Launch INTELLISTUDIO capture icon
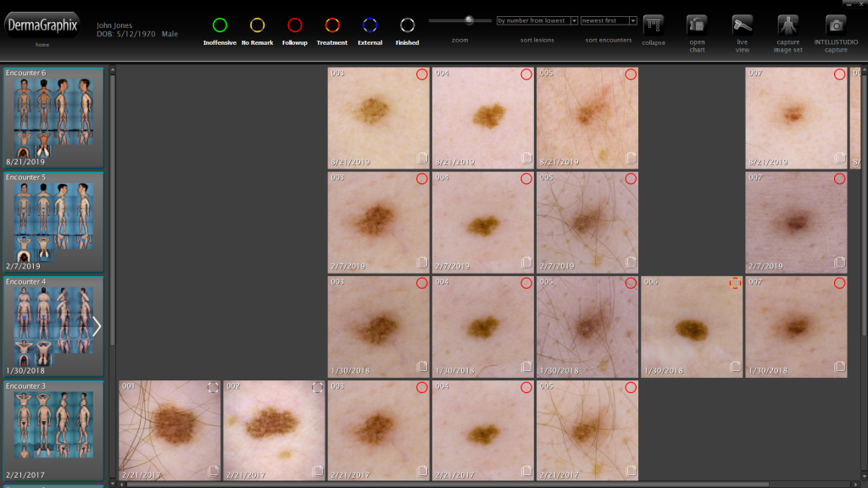 tap(836, 25)
